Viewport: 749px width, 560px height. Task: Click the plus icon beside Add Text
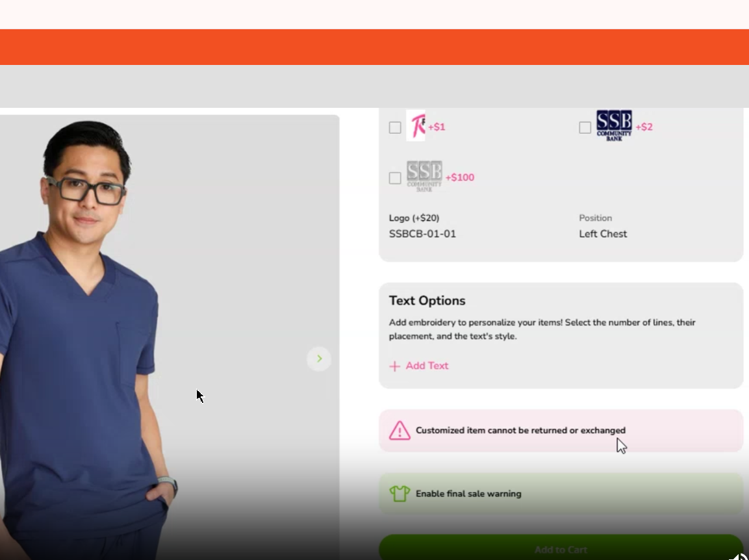pyautogui.click(x=394, y=366)
